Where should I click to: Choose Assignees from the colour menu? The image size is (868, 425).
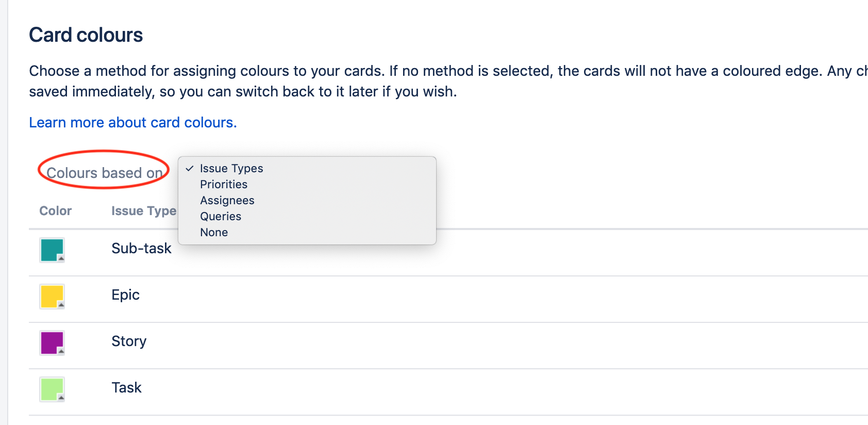click(x=227, y=200)
